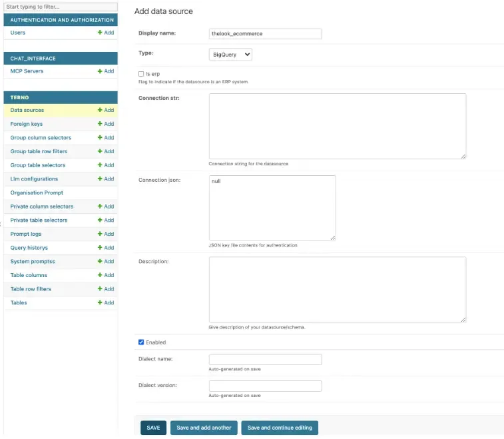Check the Is erp checkbox

(141, 74)
